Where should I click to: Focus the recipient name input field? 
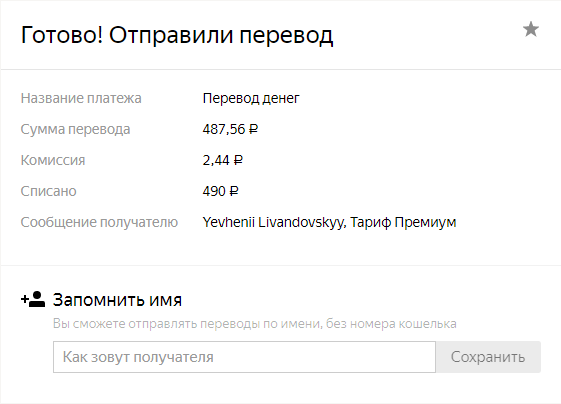click(x=244, y=357)
